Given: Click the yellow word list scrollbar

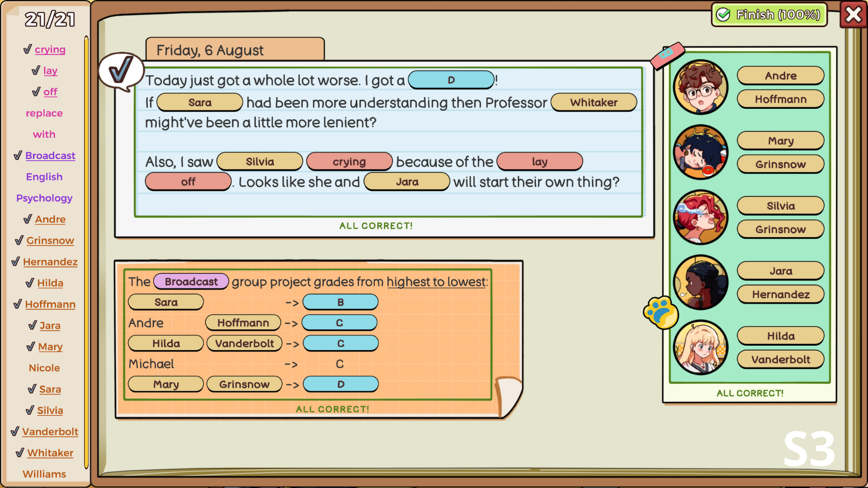Looking at the screenshot, I should coord(86,253).
